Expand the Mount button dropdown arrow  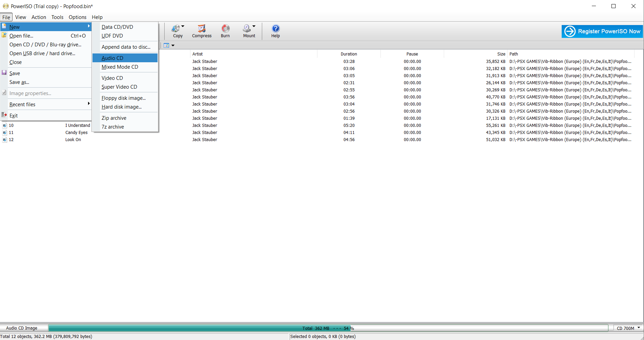click(x=254, y=26)
